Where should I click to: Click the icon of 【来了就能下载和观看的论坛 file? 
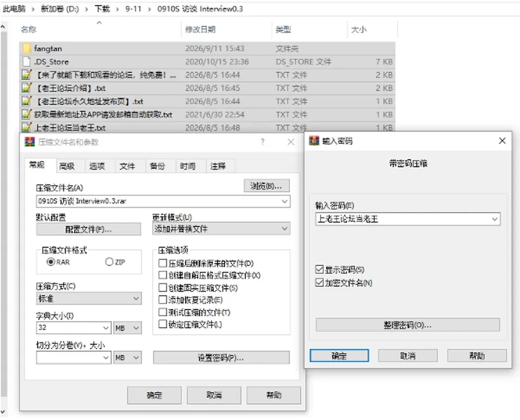click(x=27, y=75)
